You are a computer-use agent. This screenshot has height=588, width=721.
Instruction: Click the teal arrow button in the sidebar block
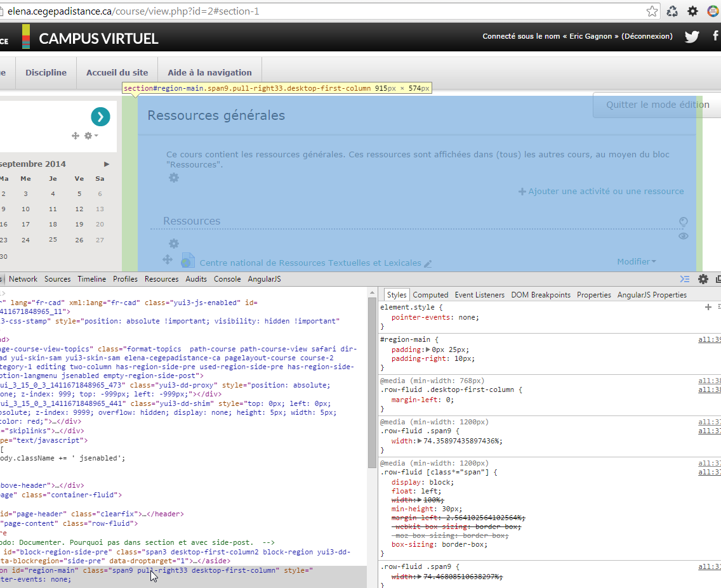coord(100,117)
